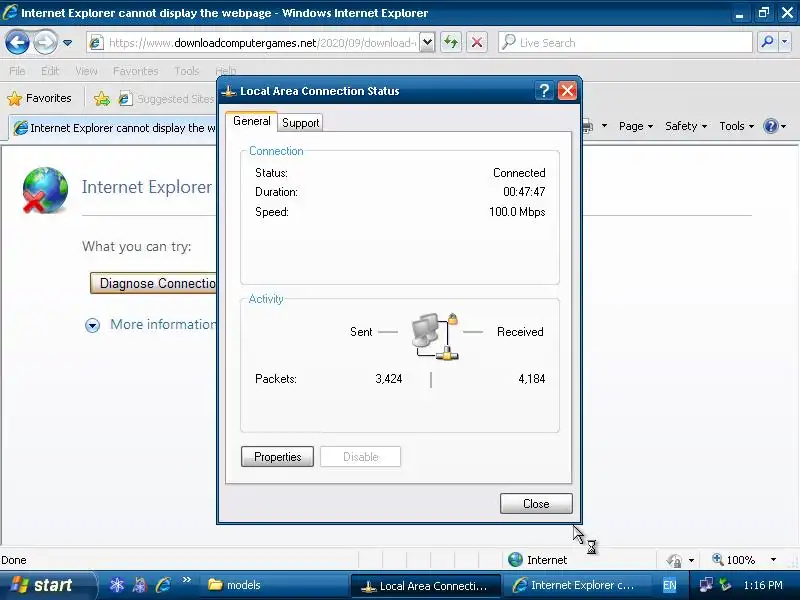Click the More information link text
800x600 pixels.
click(x=163, y=324)
